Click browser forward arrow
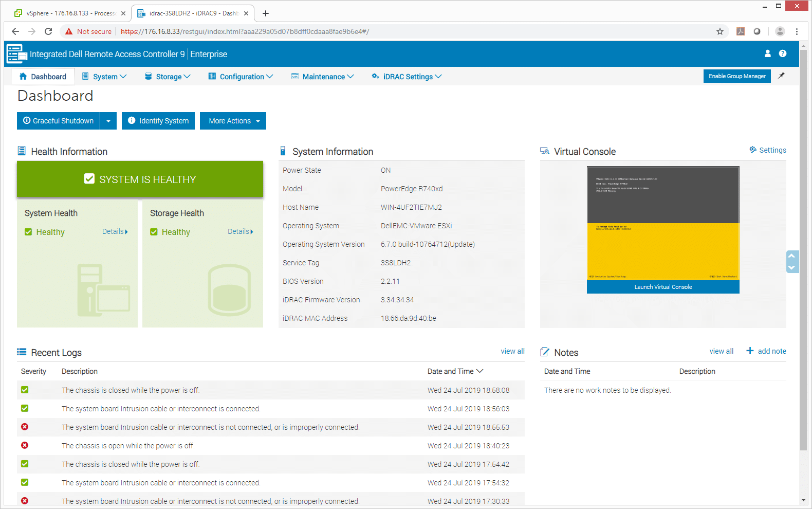 (32, 31)
